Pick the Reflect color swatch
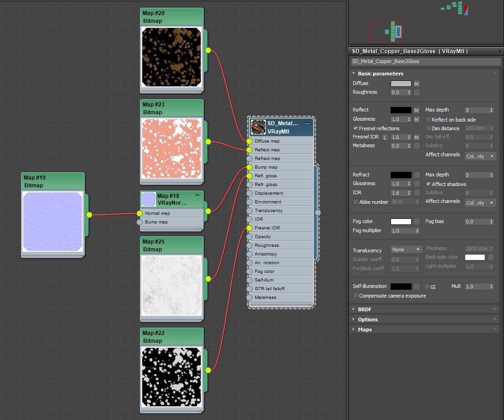 coord(401,110)
